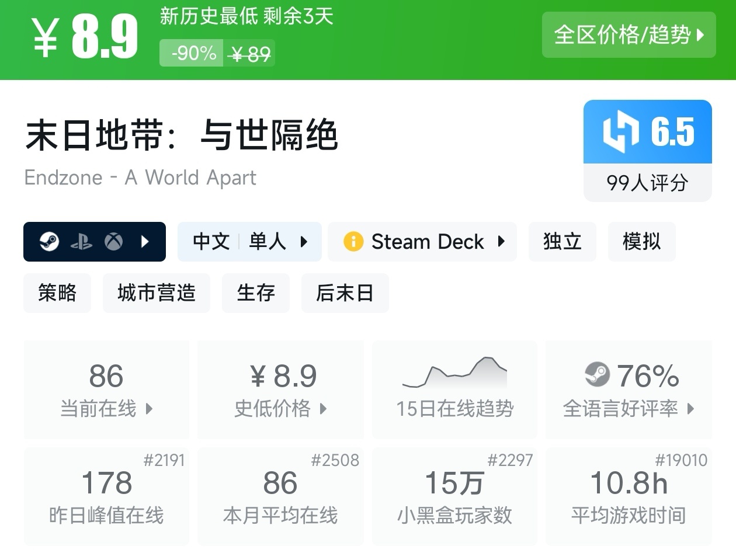
Task: Select the 后末日 tag
Action: pos(345,293)
